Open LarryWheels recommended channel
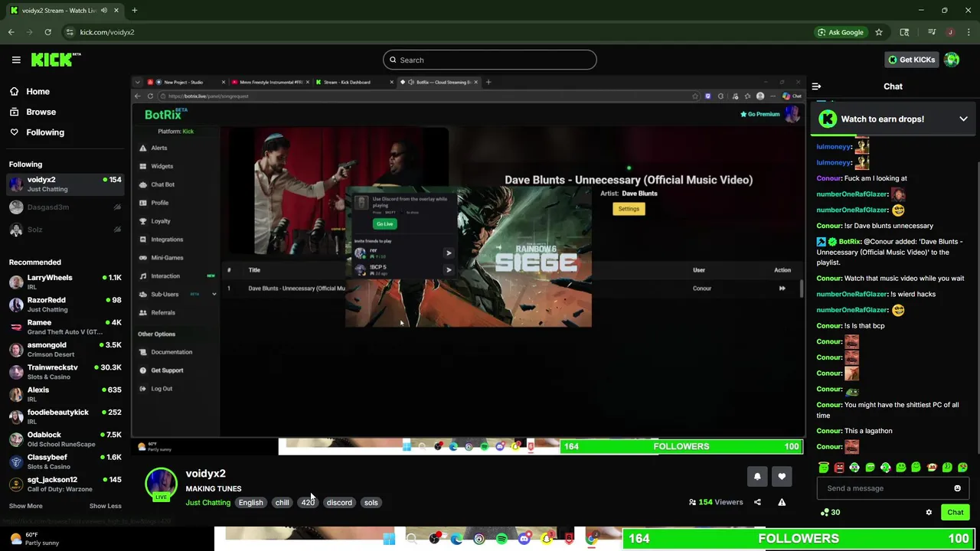This screenshot has width=980, height=551. (65, 282)
